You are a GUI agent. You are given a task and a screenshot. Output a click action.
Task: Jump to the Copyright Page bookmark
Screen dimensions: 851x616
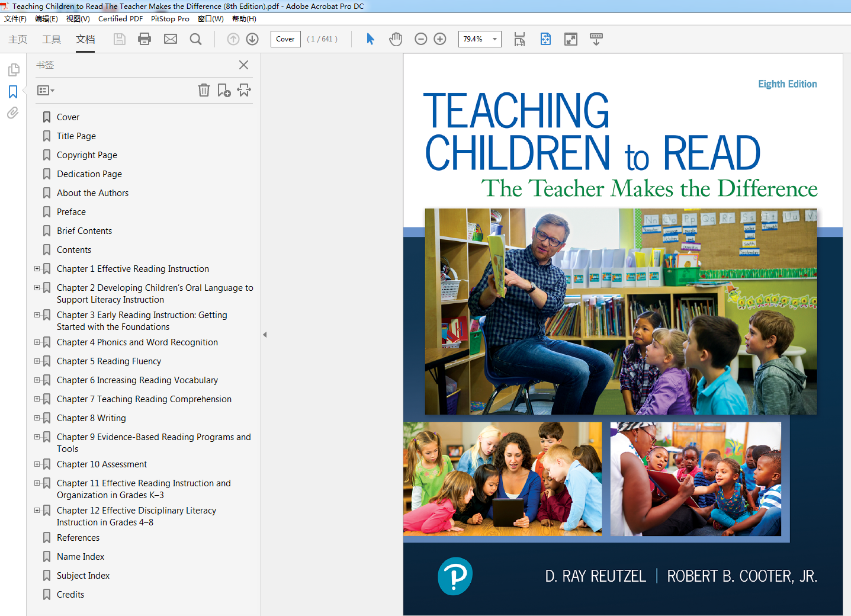(x=87, y=155)
